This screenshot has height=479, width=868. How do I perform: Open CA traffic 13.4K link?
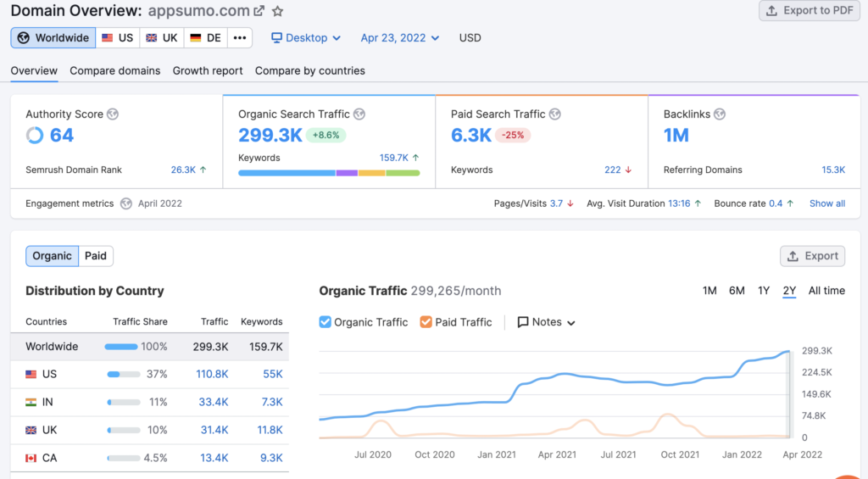[x=214, y=458]
